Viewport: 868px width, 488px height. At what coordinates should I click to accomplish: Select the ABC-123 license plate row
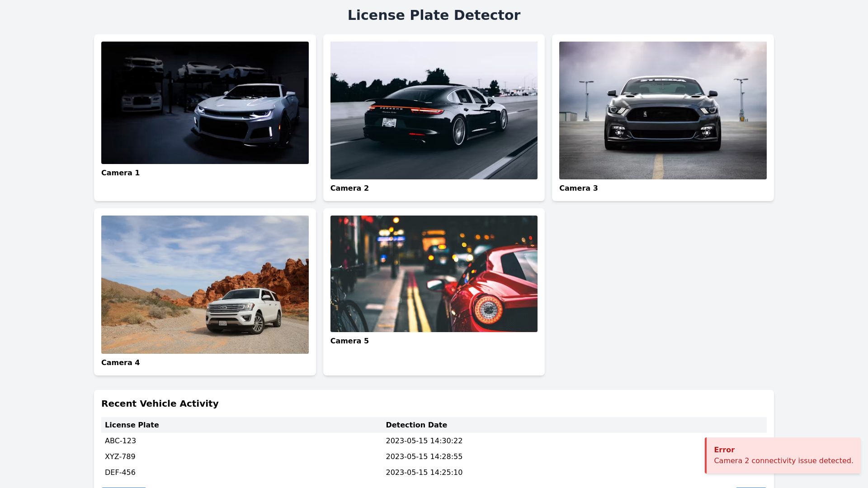pyautogui.click(x=120, y=441)
